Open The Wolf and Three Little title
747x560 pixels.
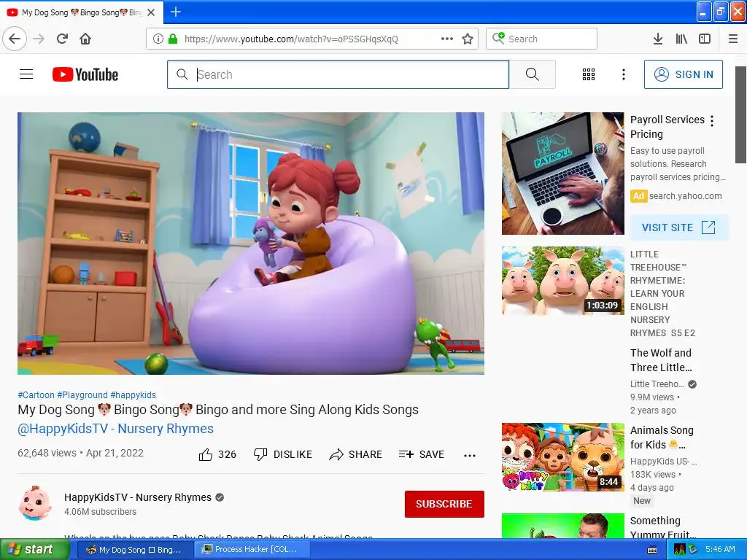(661, 360)
